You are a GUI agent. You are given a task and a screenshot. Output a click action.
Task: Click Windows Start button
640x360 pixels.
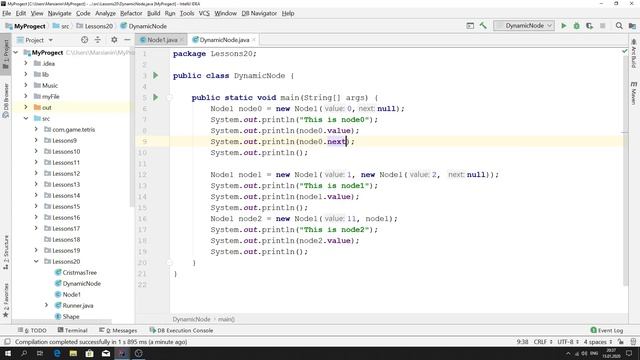pos(8,353)
